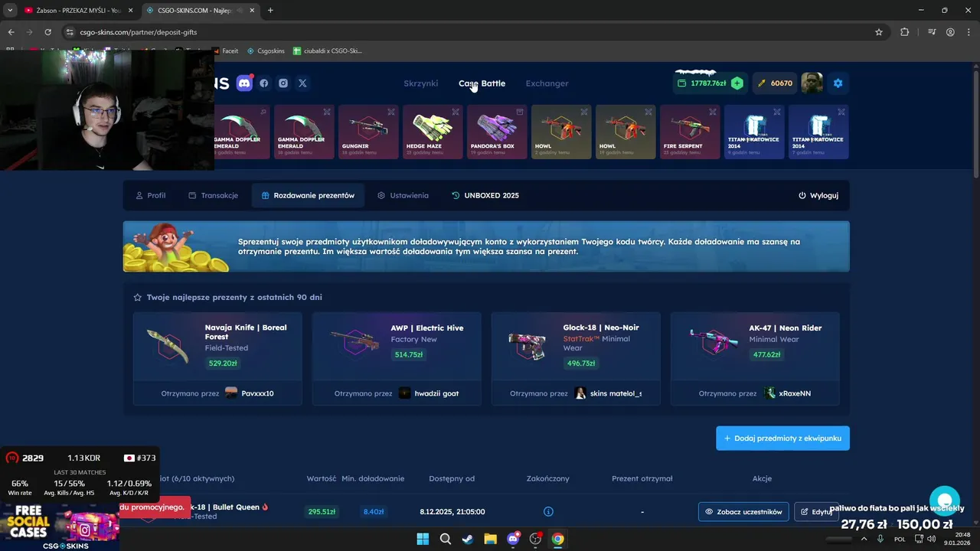Open the browser profile icon
This screenshot has width=980, height=551.
tap(950, 32)
